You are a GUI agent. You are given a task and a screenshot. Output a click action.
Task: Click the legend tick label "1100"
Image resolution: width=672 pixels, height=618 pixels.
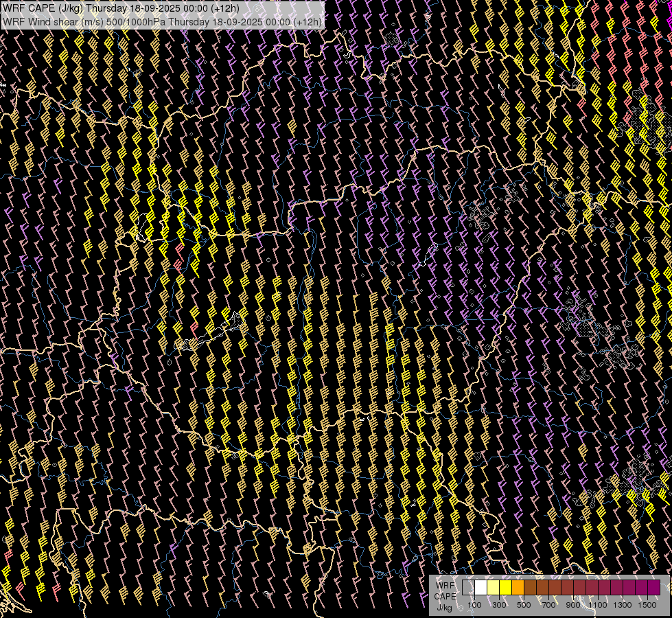[x=598, y=605]
